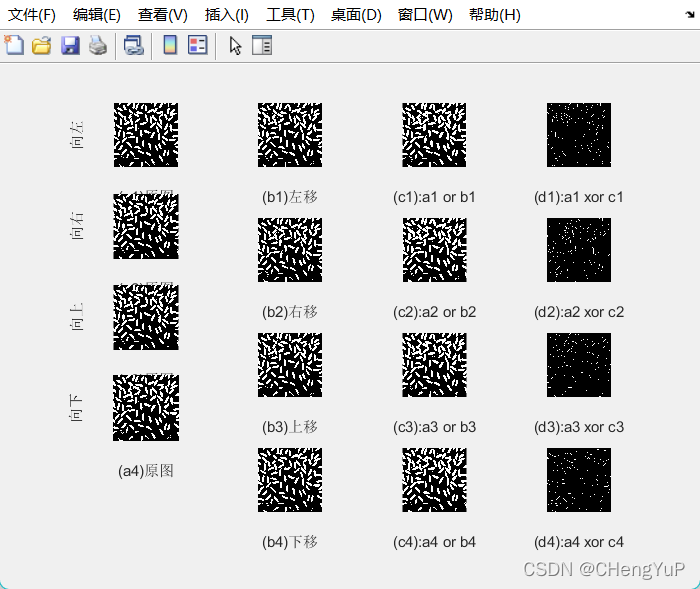This screenshot has height=589, width=700.
Task: Select the 向右 original image subplot
Action: coord(146,226)
